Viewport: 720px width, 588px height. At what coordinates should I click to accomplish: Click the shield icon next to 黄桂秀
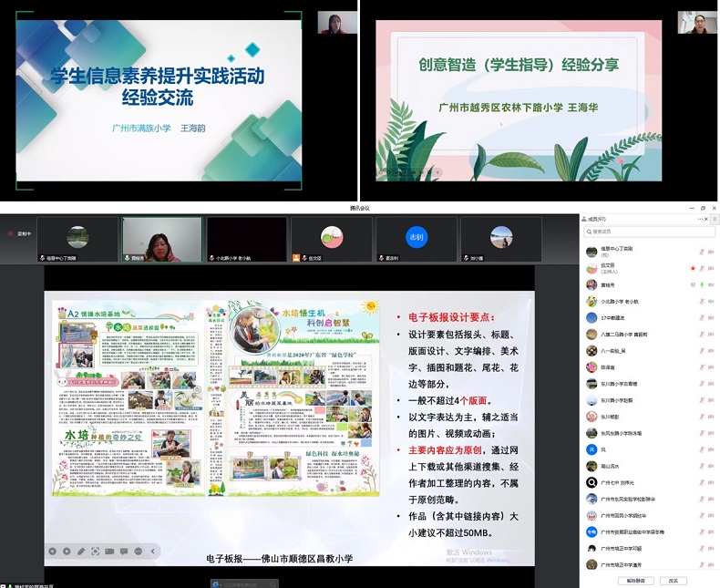(x=693, y=284)
